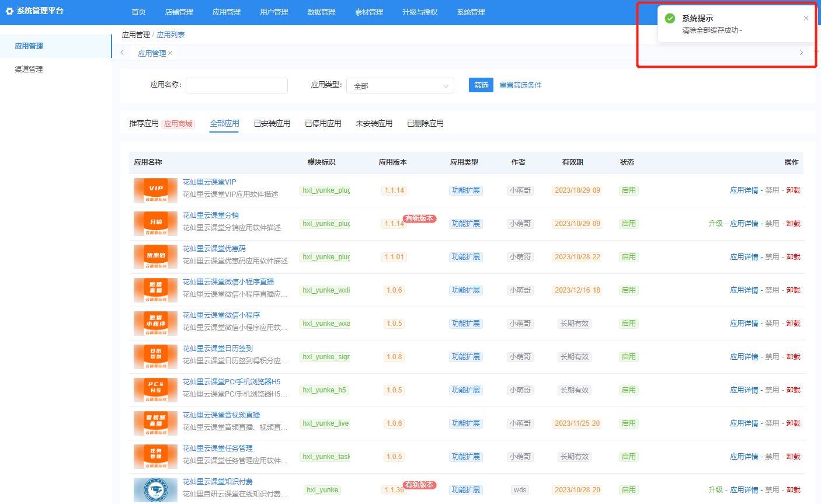
Task: Click 禁用 for 花仙里云课堂任务管理
Action: 772,457
